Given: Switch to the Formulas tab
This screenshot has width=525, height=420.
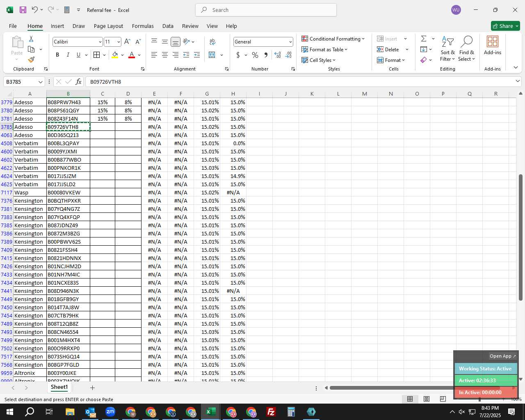Looking at the screenshot, I should [x=143, y=26].
